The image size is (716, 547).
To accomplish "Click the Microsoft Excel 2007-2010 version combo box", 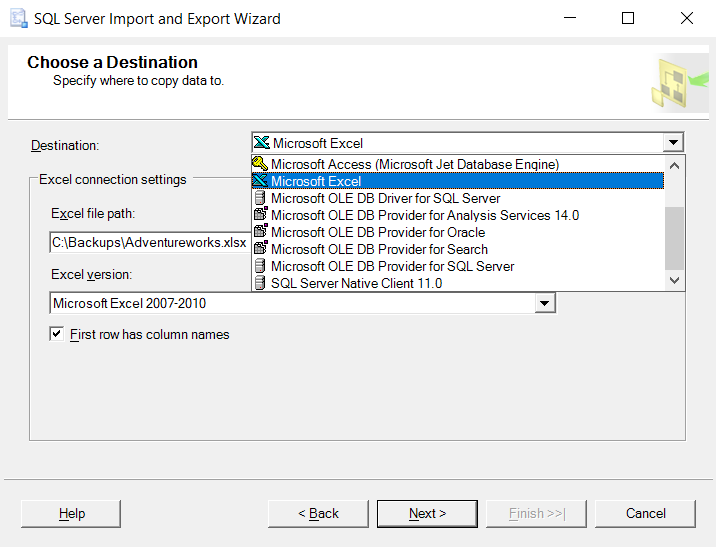I will click(x=302, y=303).
